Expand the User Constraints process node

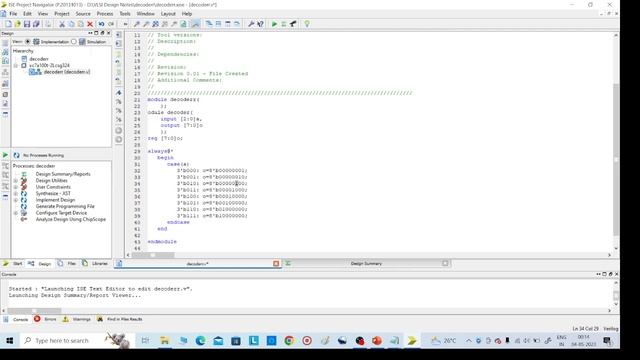(x=16, y=187)
